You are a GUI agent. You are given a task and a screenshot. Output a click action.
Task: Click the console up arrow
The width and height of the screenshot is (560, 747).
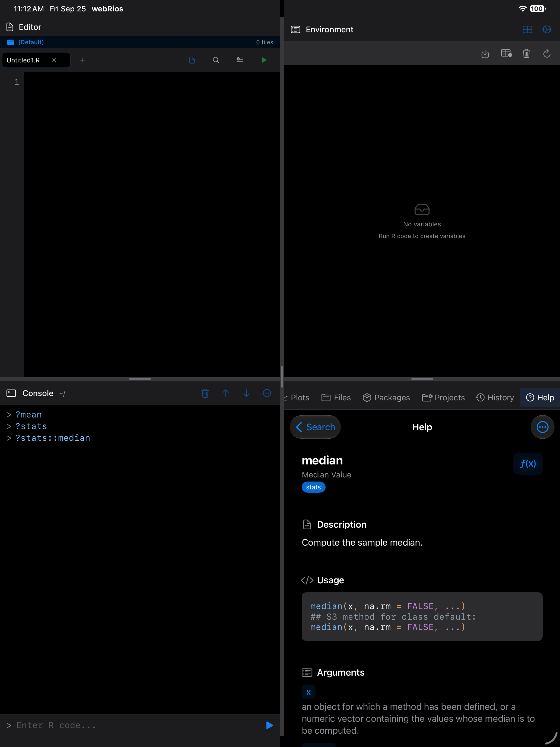tap(226, 393)
